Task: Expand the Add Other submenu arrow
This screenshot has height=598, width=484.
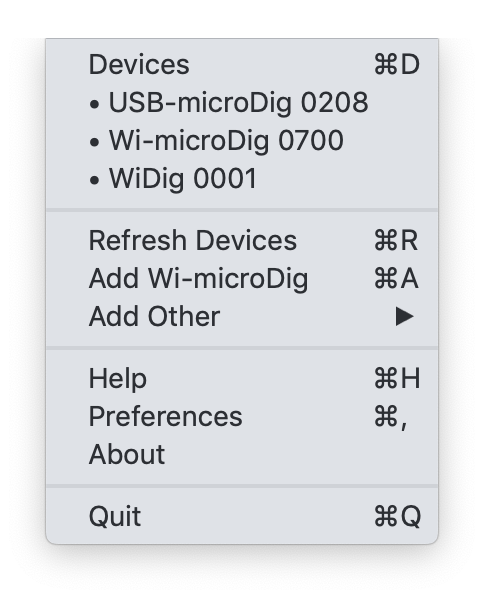Action: click(404, 317)
